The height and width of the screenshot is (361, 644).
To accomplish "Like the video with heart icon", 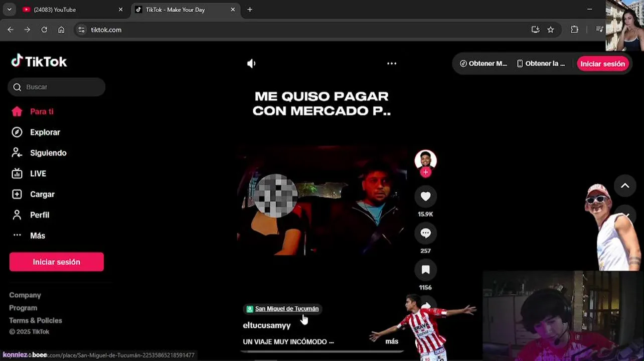I will 425,197.
